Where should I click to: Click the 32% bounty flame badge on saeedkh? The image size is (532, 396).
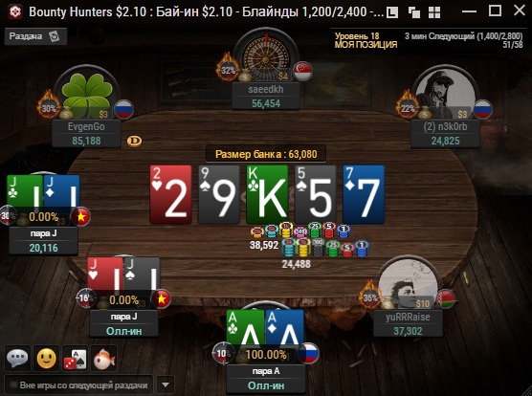(x=228, y=70)
